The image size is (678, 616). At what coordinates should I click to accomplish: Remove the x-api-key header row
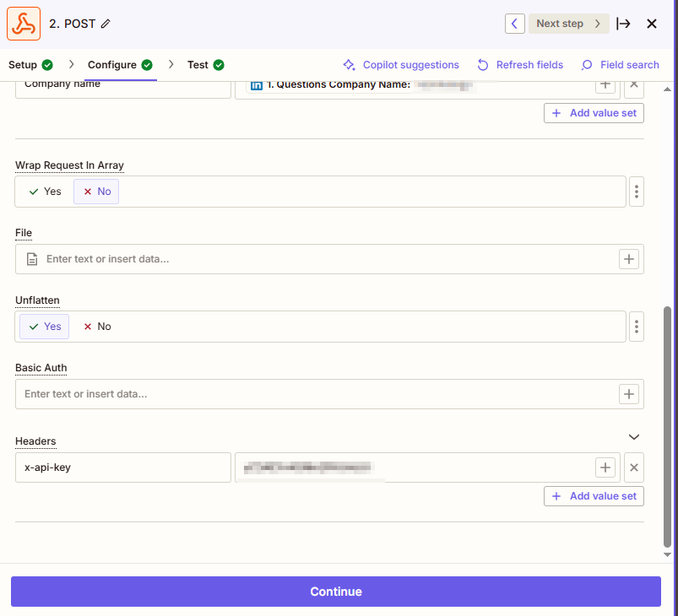tap(634, 467)
